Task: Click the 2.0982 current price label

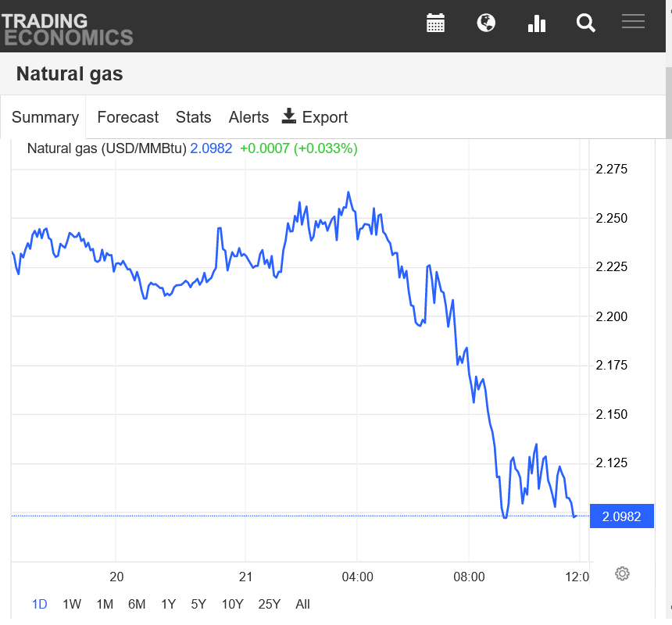Action: tap(621, 516)
